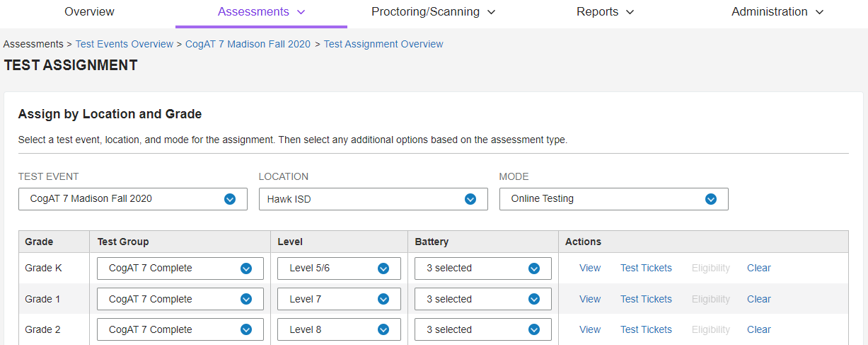Screen dimensions: 868x345
Task: Open the Administration menu
Action: click(777, 12)
